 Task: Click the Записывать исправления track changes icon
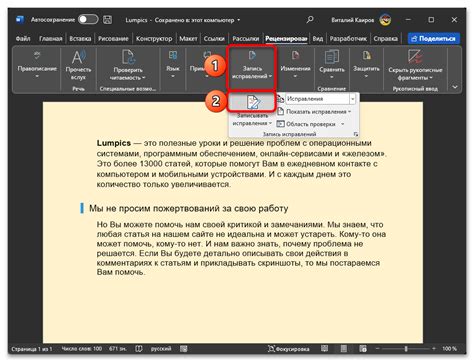tap(253, 102)
